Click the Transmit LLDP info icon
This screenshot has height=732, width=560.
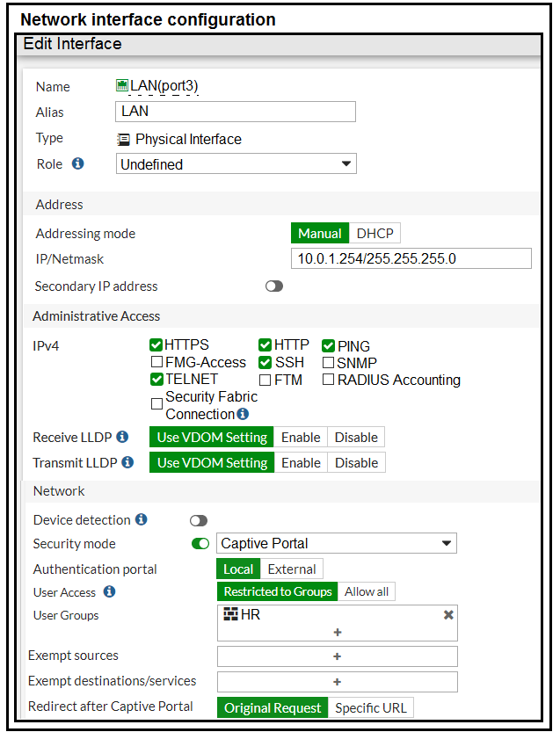click(x=127, y=462)
